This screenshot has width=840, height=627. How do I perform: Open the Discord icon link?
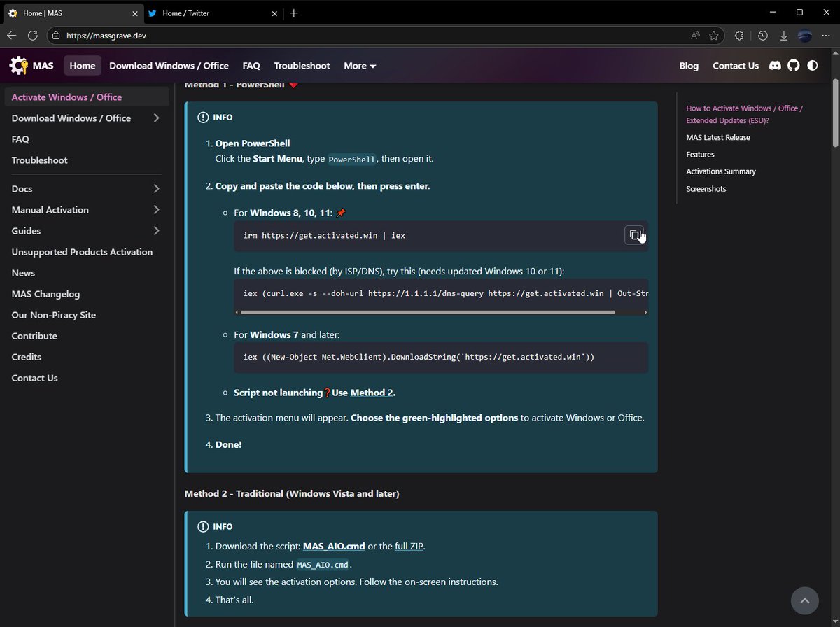pos(775,65)
